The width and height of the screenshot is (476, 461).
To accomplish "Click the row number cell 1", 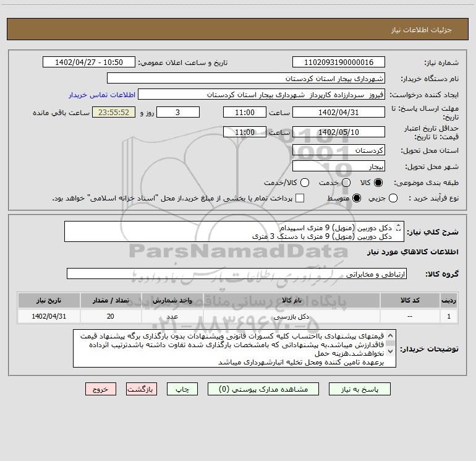I will [449, 316].
